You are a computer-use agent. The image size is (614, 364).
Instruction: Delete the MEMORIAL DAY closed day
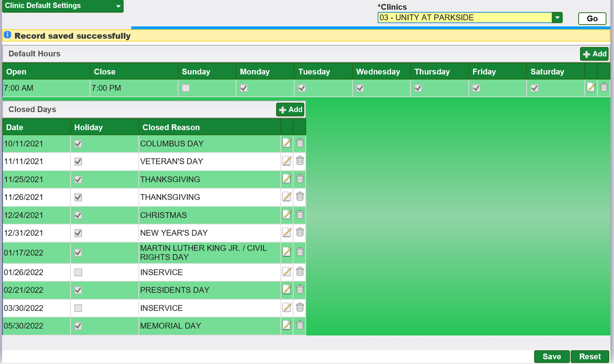tap(300, 325)
